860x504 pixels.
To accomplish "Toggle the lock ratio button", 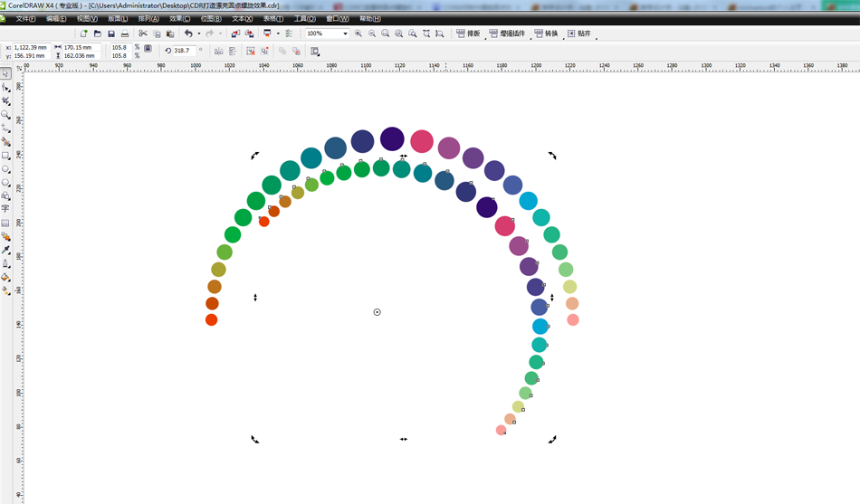I will (148, 49).
